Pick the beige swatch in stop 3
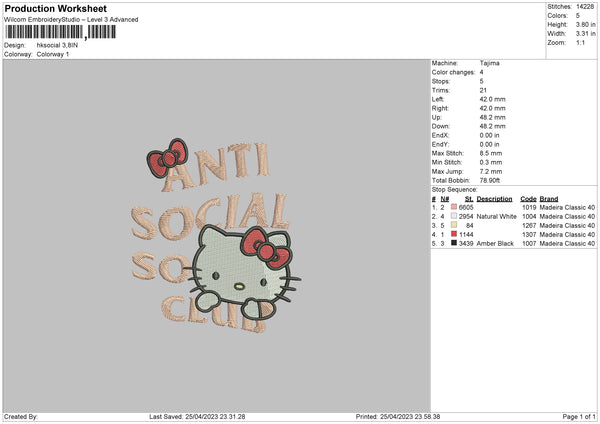Image resolution: width=600 pixels, height=424 pixels. click(x=455, y=224)
